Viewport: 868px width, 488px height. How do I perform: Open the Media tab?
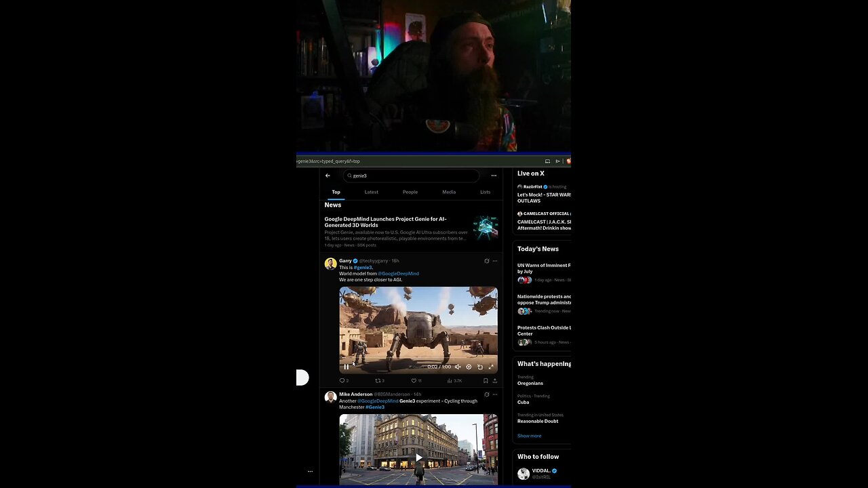click(x=449, y=192)
